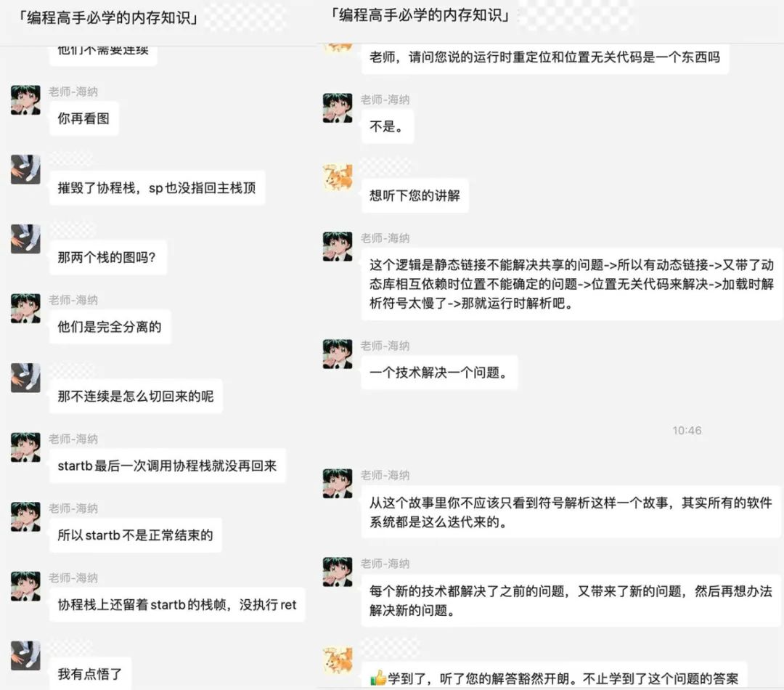Open left chat title 编程高手必学的内存知识

[x=107, y=18]
